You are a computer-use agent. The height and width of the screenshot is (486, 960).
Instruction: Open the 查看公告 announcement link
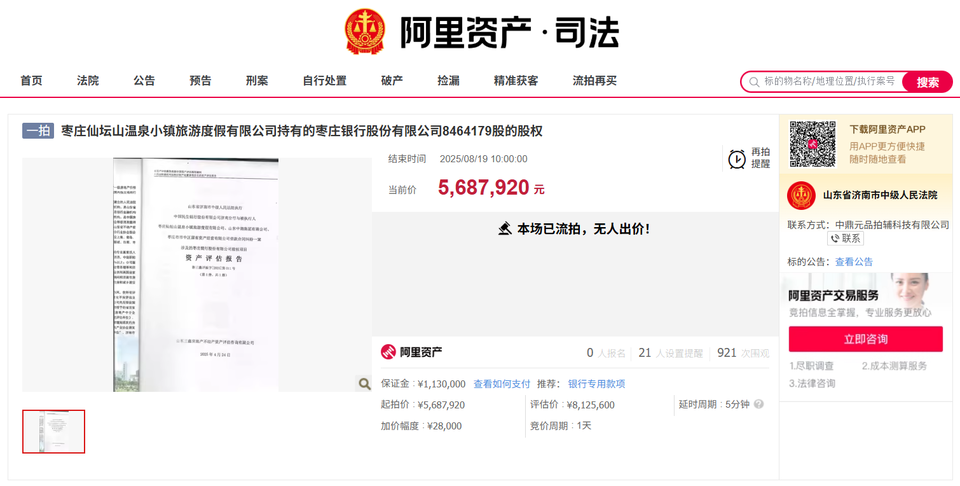point(854,262)
